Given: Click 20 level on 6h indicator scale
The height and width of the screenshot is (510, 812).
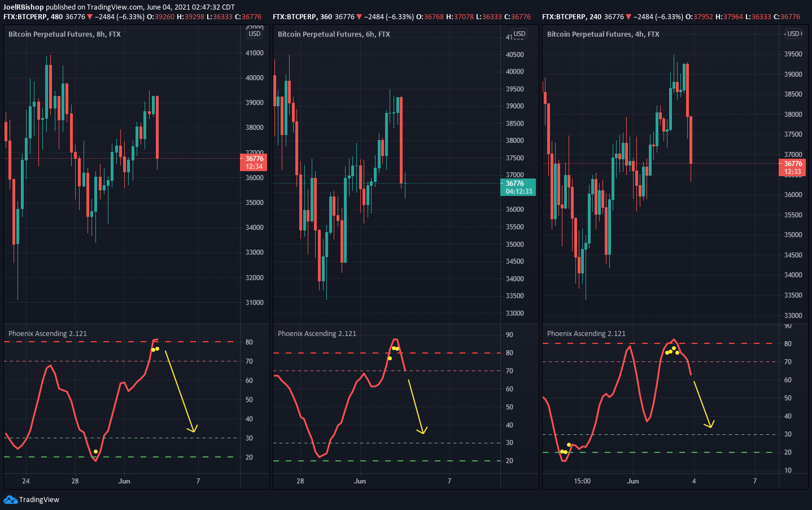Looking at the screenshot, I should point(509,461).
